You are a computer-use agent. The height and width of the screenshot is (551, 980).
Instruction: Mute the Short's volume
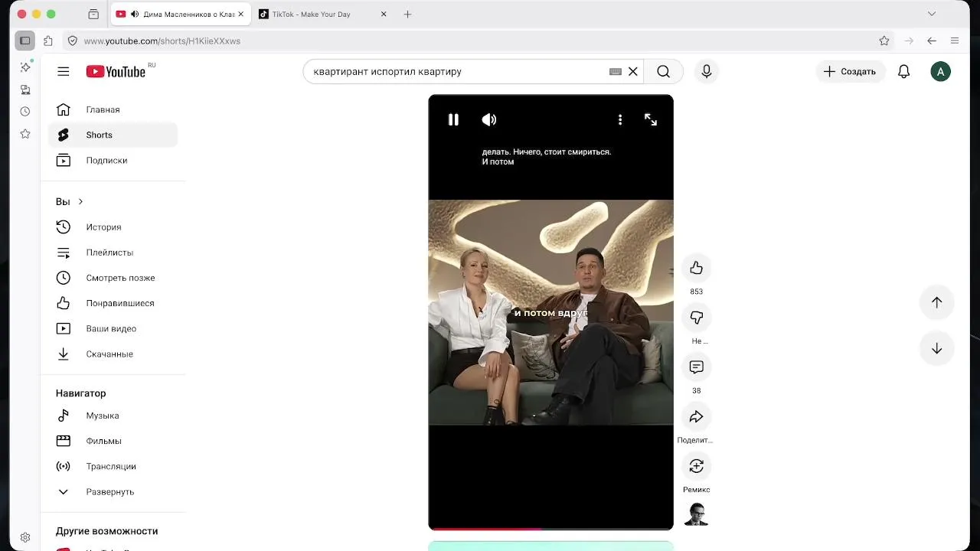489,119
